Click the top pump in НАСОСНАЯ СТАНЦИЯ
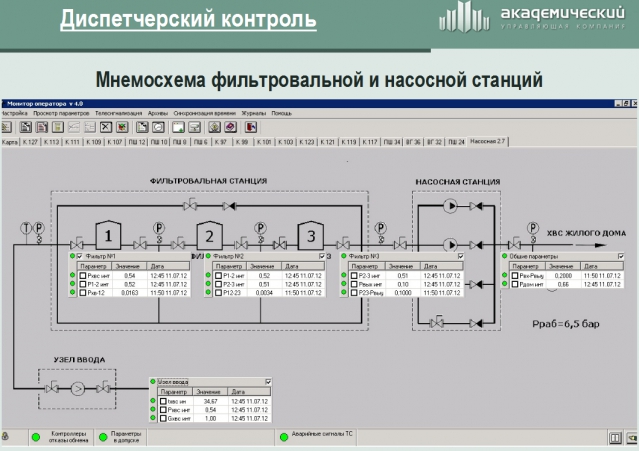Viewport: 639px width, 451px height. (450, 206)
